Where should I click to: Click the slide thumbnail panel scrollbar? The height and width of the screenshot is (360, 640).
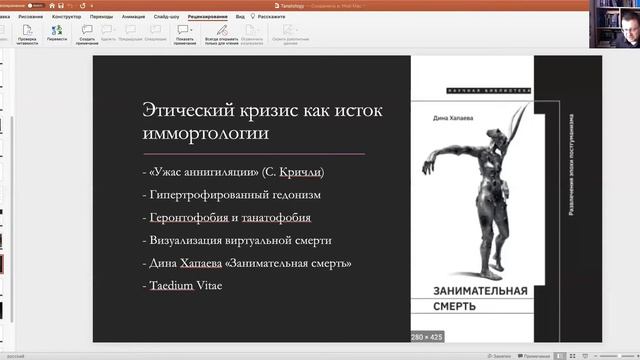click(x=12, y=219)
